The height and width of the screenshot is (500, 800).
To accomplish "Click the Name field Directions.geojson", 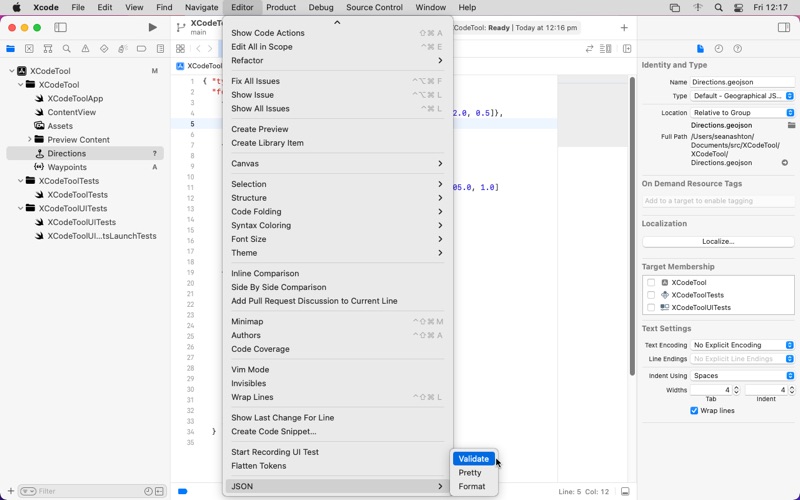I will pyautogui.click(x=742, y=82).
